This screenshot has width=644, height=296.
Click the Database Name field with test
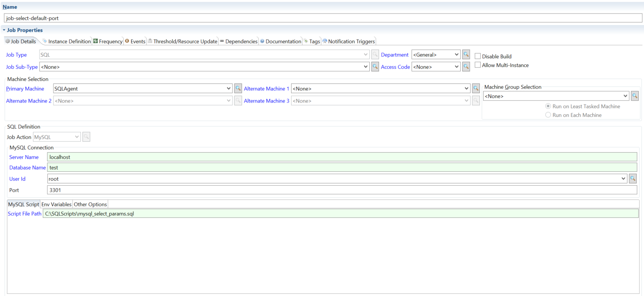pos(342,167)
